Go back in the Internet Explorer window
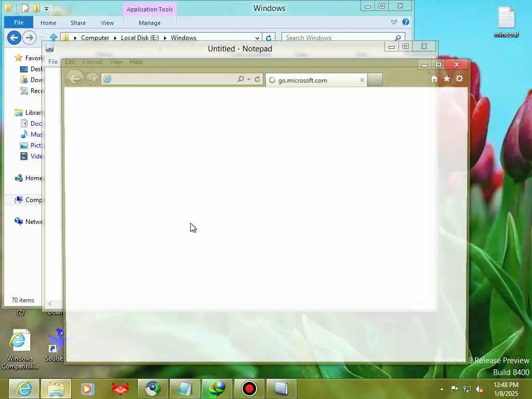 click(x=75, y=79)
